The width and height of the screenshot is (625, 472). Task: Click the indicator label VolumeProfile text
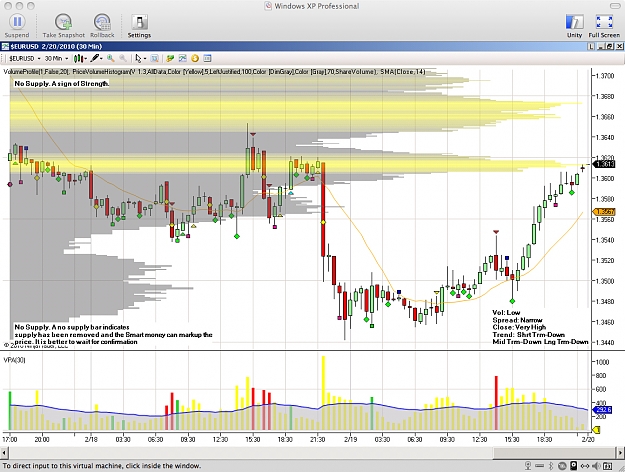(36, 72)
